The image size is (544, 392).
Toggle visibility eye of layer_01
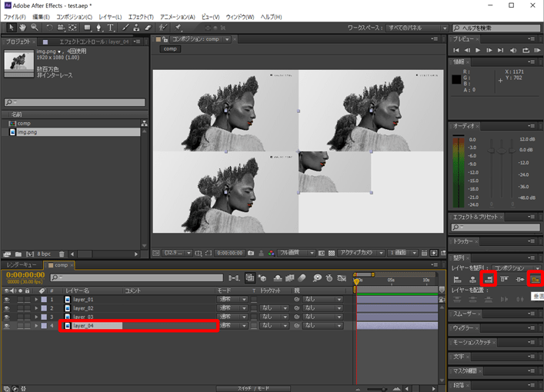coord(7,299)
